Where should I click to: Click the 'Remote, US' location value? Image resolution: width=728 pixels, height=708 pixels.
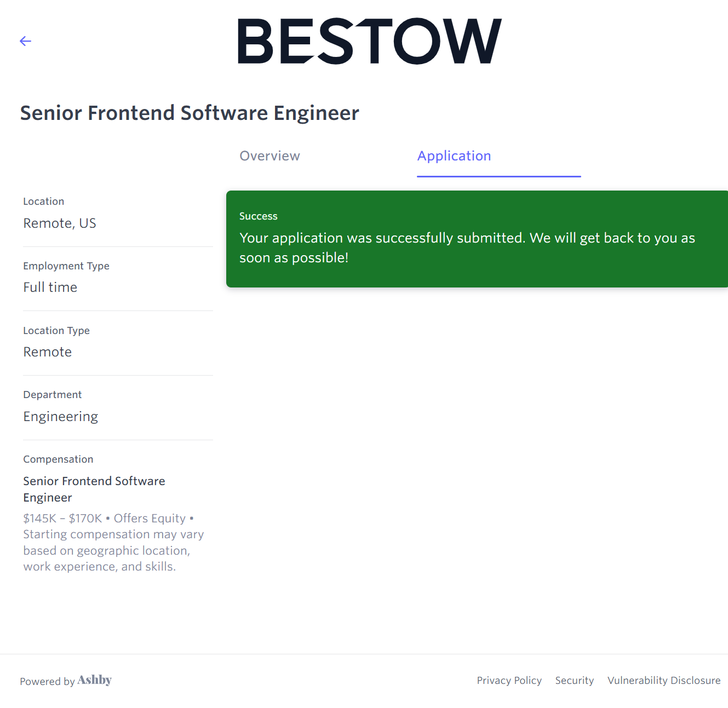[60, 223]
